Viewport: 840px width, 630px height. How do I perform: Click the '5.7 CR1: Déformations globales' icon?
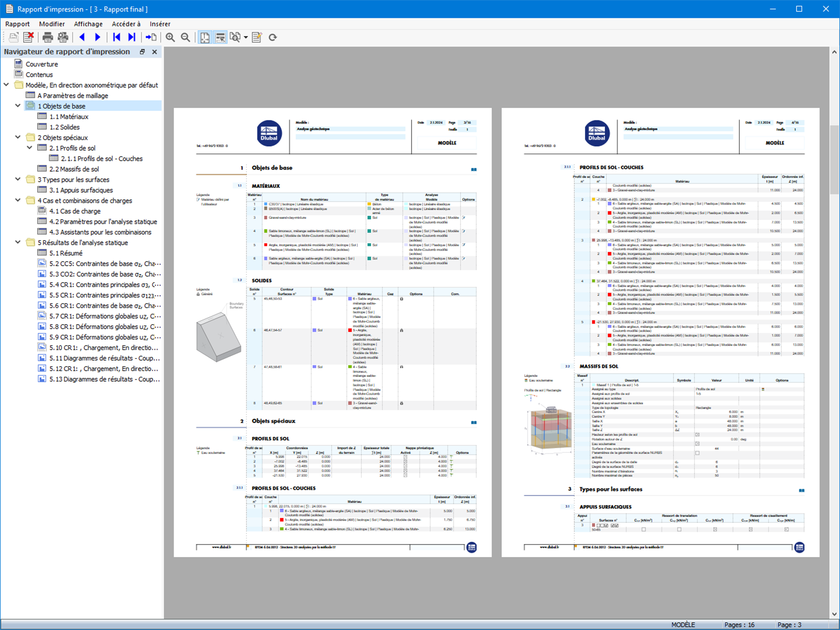click(x=42, y=316)
